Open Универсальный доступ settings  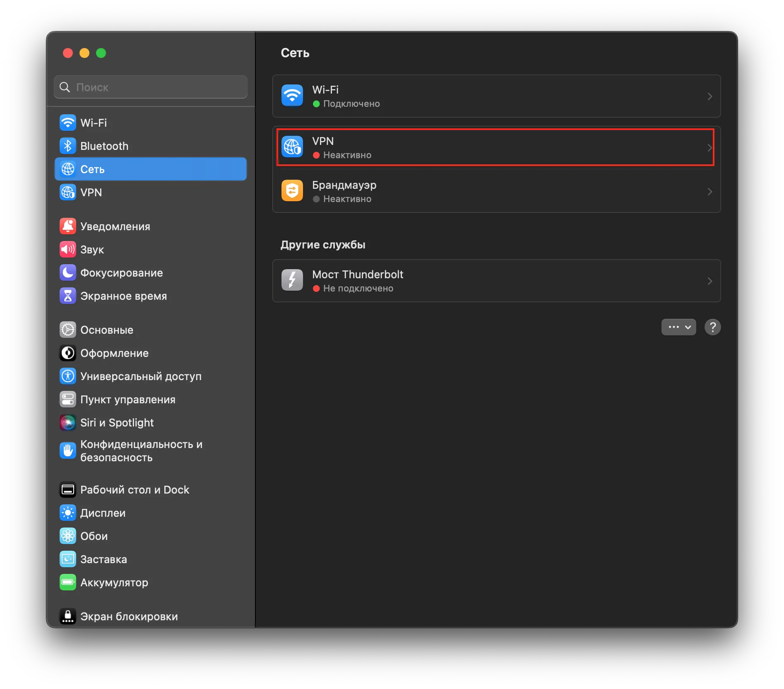pos(141,376)
